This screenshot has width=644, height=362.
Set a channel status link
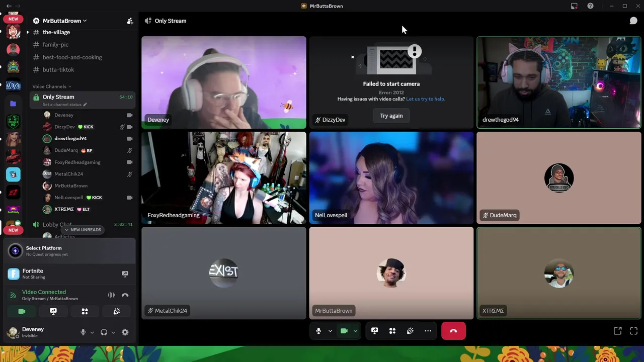tap(64, 105)
